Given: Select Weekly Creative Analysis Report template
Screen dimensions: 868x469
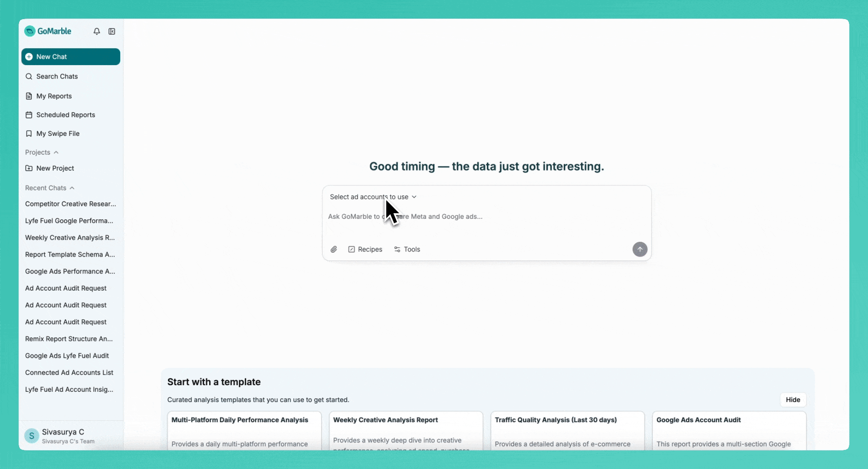Looking at the screenshot, I should pos(405,430).
